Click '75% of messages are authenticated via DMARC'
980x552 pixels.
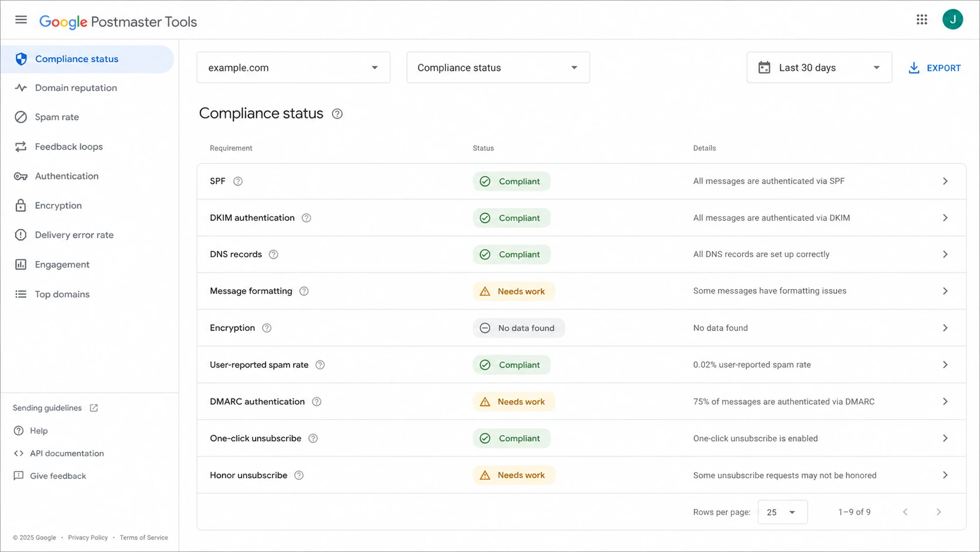point(784,402)
